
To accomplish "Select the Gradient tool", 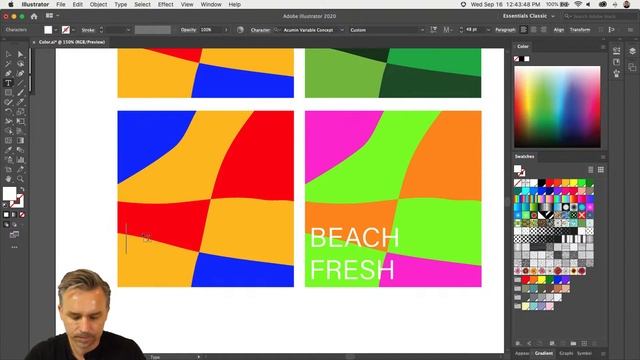I will tap(20, 140).
